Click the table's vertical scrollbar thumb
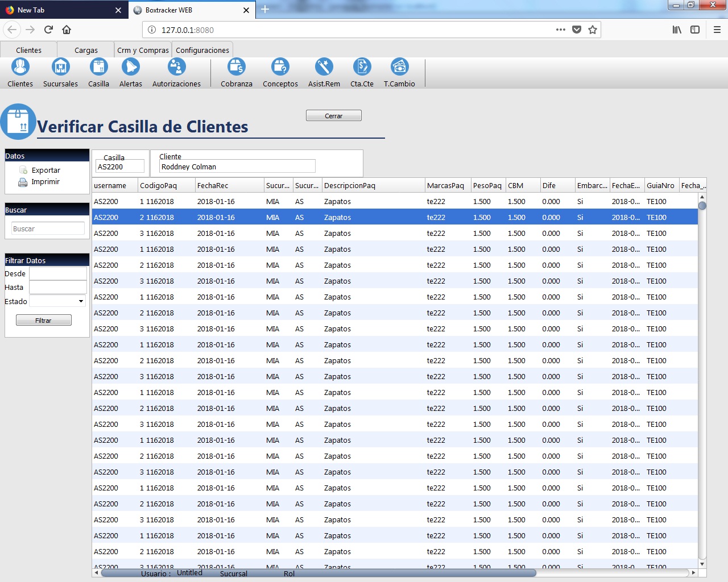Screen dimensions: 728x582 (x=702, y=206)
